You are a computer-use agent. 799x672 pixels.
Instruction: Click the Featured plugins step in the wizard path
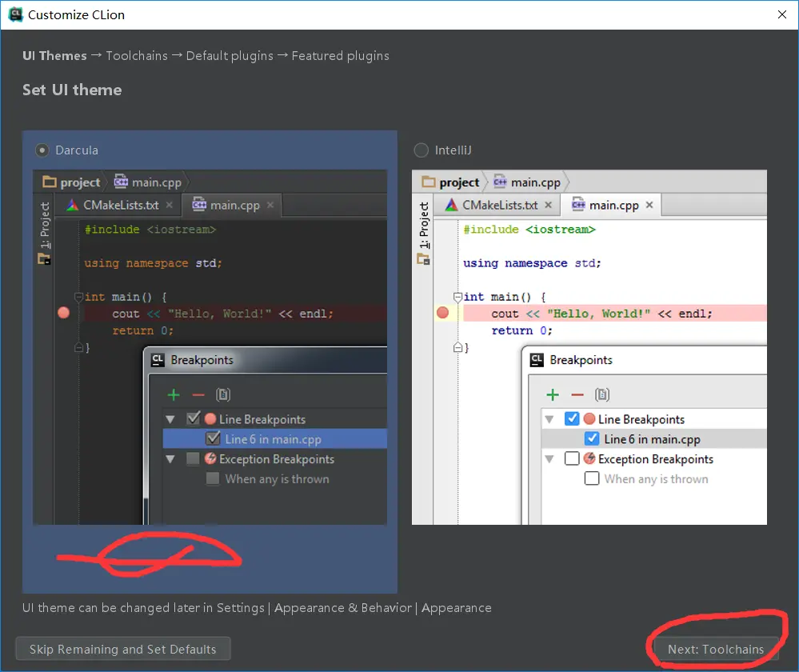click(x=341, y=55)
